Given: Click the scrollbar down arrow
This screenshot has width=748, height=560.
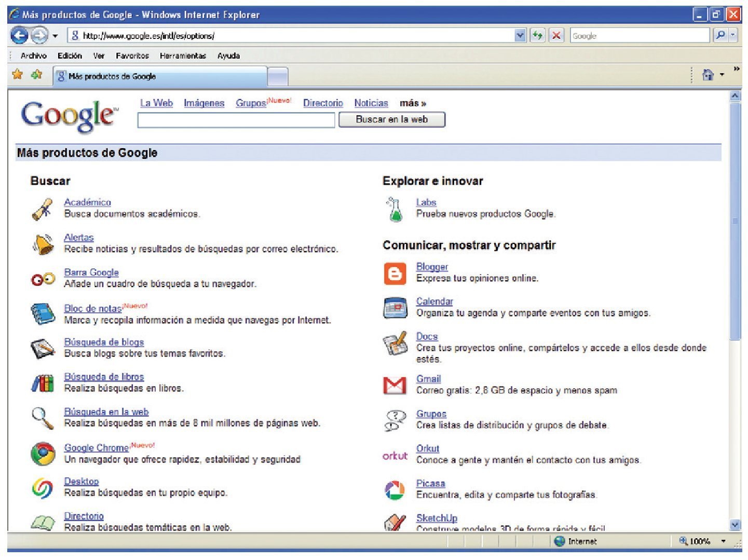Looking at the screenshot, I should pyautogui.click(x=735, y=525).
